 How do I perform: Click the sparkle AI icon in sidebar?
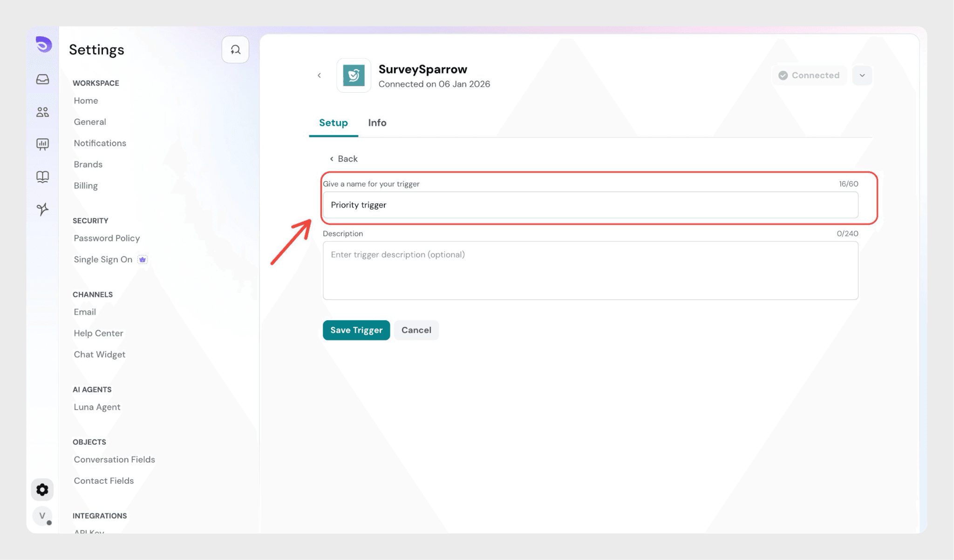[x=42, y=209]
